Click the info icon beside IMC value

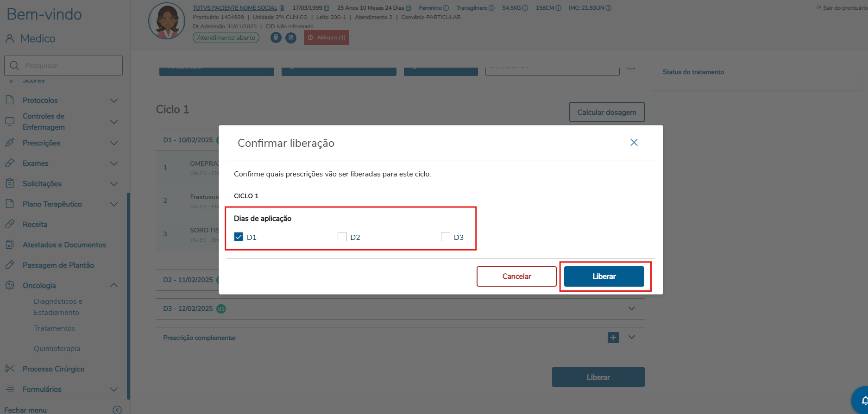(609, 8)
